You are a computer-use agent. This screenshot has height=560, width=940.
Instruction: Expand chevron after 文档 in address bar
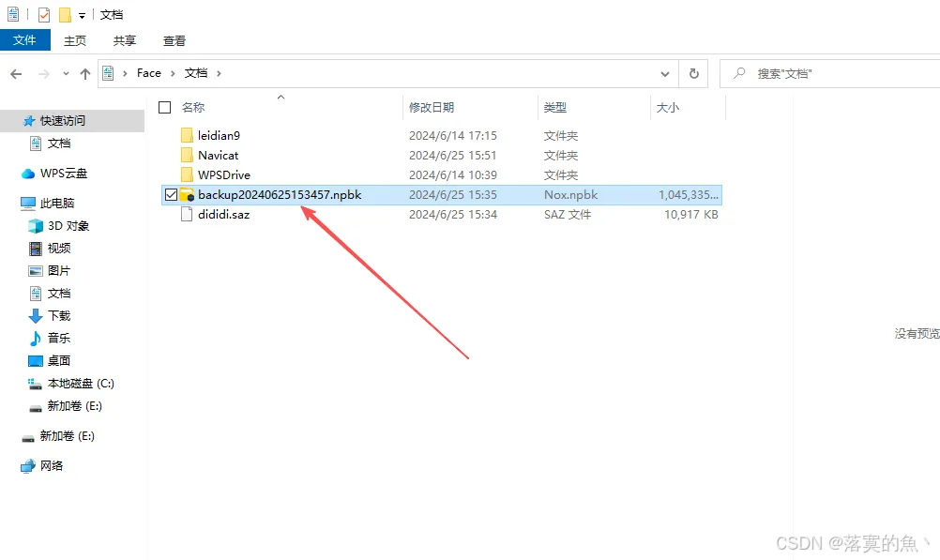point(219,73)
